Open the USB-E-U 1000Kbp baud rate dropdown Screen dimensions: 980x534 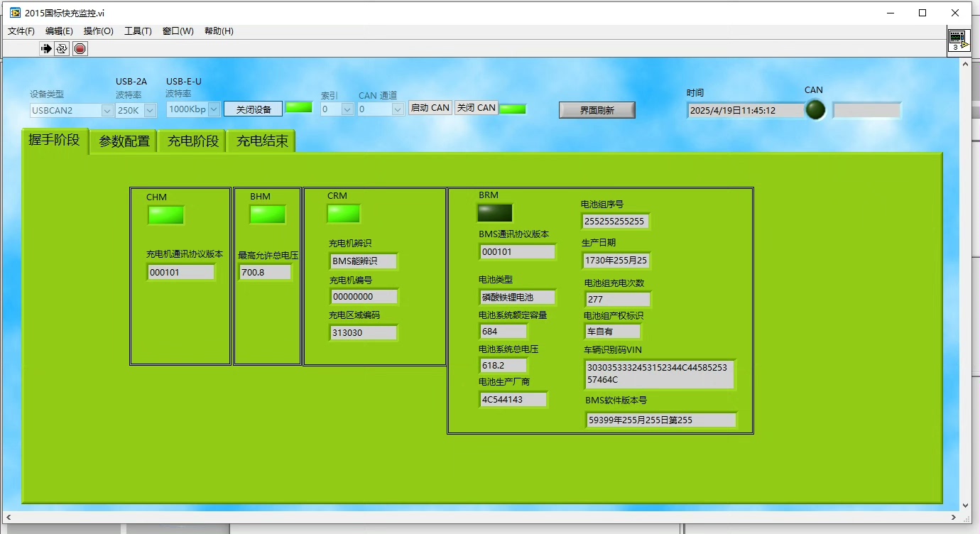pyautogui.click(x=214, y=109)
